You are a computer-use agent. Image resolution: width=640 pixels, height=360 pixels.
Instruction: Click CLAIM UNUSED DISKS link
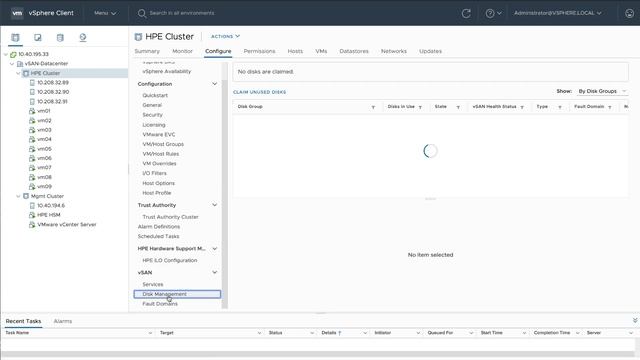click(259, 92)
